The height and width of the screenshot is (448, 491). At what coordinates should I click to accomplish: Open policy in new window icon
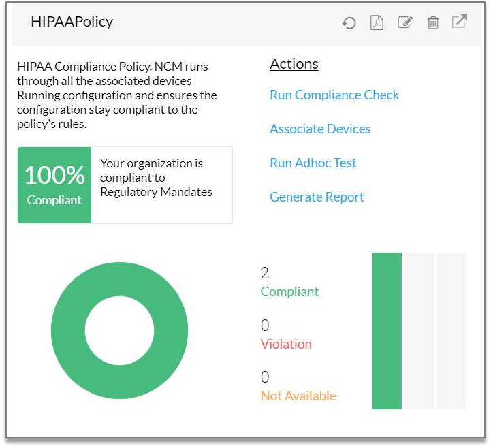[x=460, y=21]
